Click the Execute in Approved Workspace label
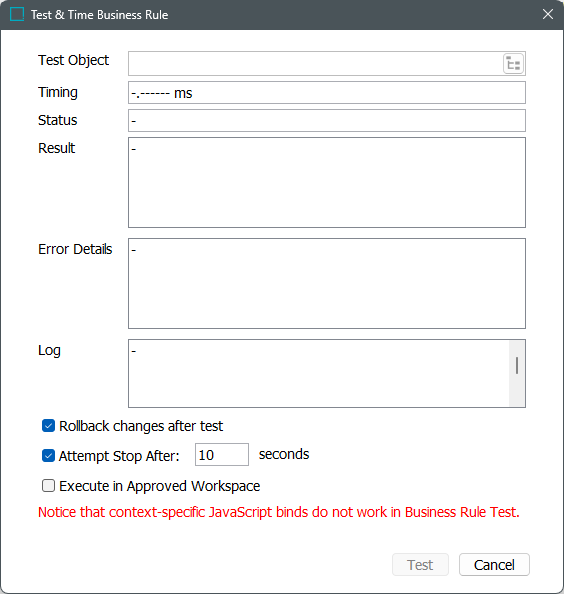This screenshot has width=564, height=594. point(159,486)
